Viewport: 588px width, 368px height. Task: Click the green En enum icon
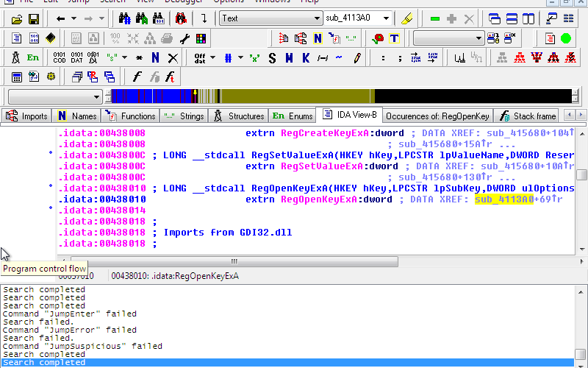coord(33,57)
